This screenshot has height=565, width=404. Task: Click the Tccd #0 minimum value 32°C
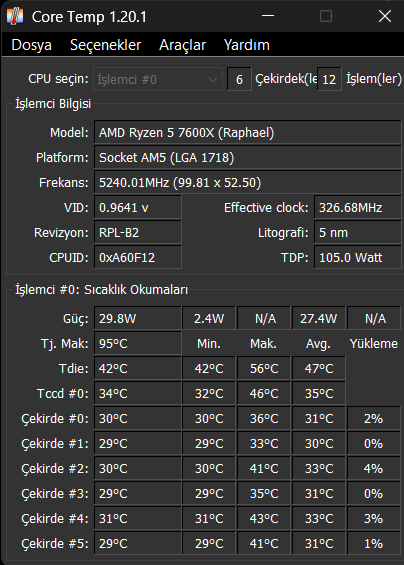tap(209, 393)
